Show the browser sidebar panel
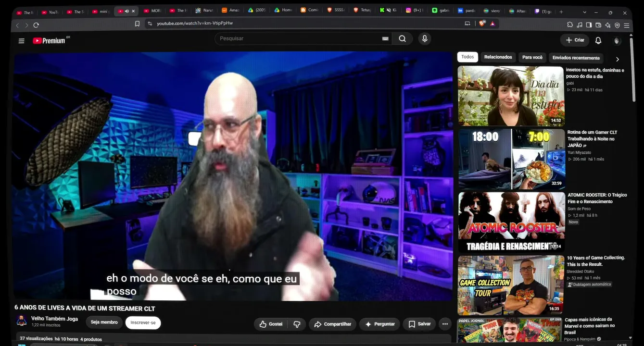644x346 pixels. [x=589, y=25]
